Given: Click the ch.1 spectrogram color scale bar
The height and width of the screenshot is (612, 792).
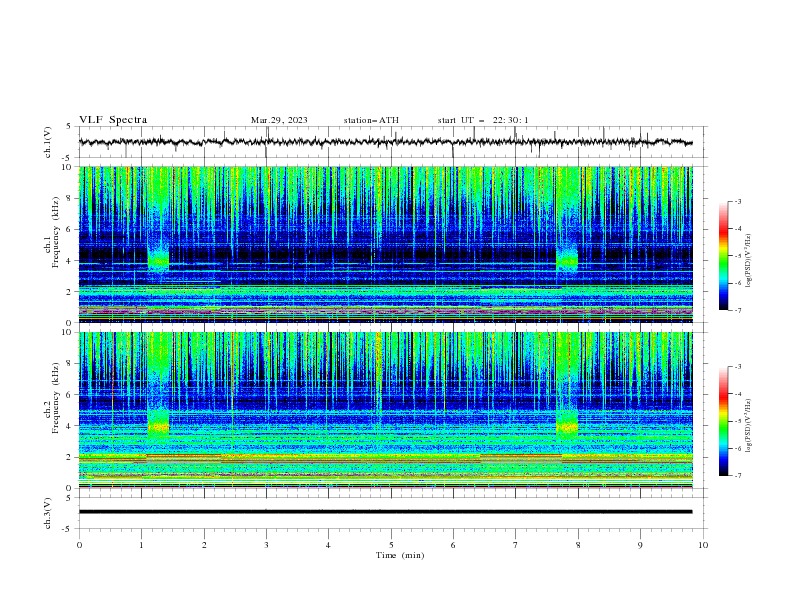Looking at the screenshot, I should click(x=723, y=256).
